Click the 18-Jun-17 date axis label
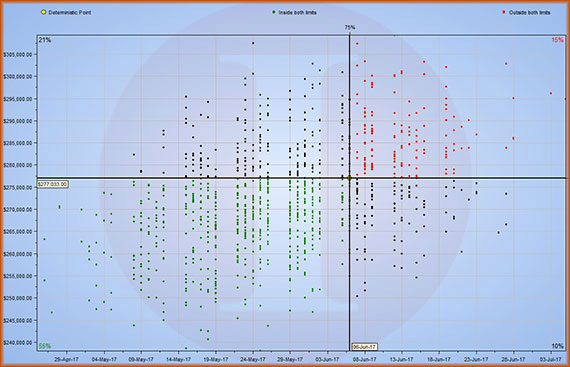Viewport: 570px width, 367px height. point(439,359)
